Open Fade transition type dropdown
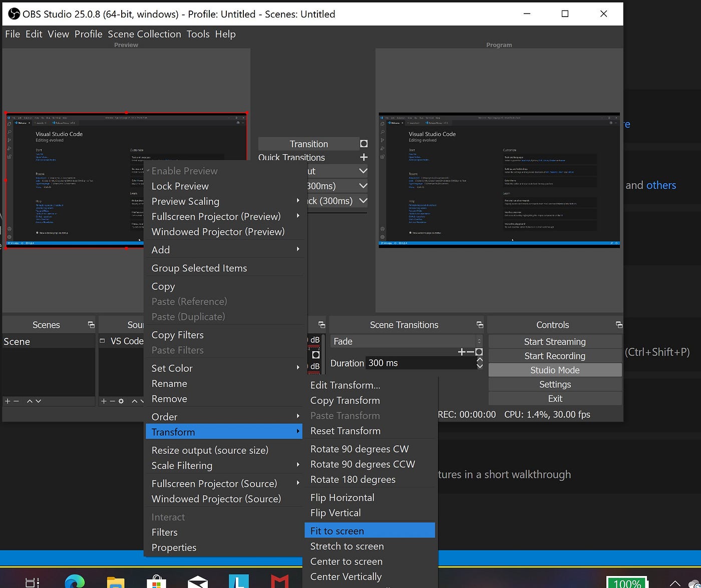 tap(407, 341)
